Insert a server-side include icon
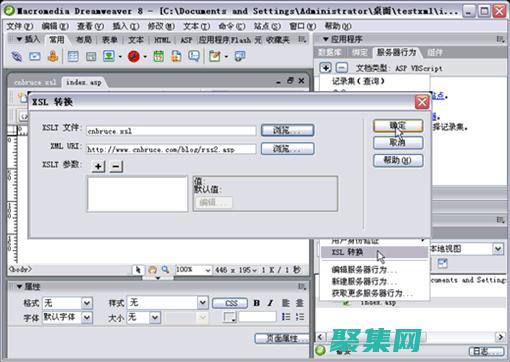The height and width of the screenshot is (362, 510). point(176,56)
